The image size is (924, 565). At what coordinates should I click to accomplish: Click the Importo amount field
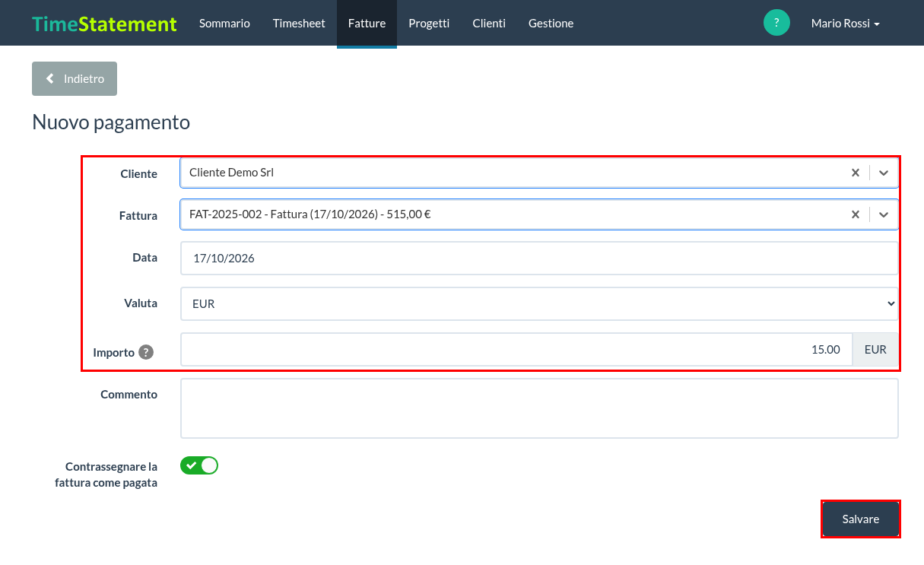click(x=516, y=349)
